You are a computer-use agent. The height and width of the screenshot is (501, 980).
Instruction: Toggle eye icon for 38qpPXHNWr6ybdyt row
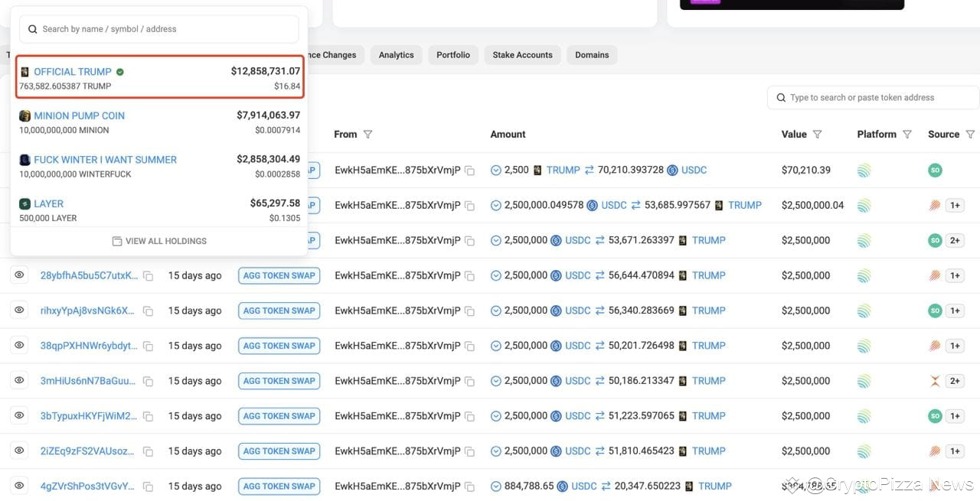(x=19, y=345)
